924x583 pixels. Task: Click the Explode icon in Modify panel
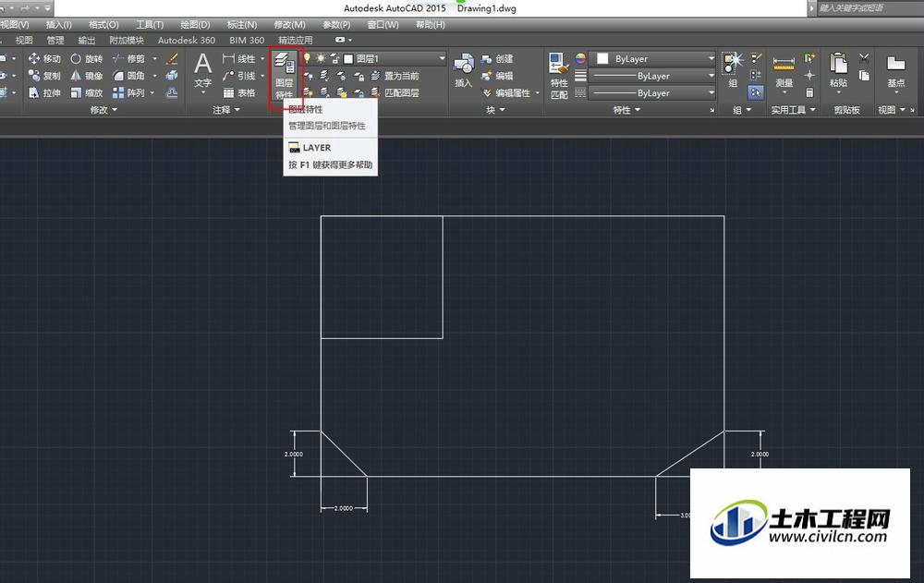[x=172, y=76]
